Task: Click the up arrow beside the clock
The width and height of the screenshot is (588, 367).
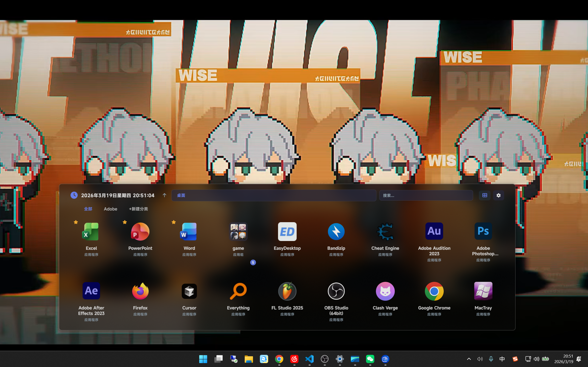Action: 165,195
